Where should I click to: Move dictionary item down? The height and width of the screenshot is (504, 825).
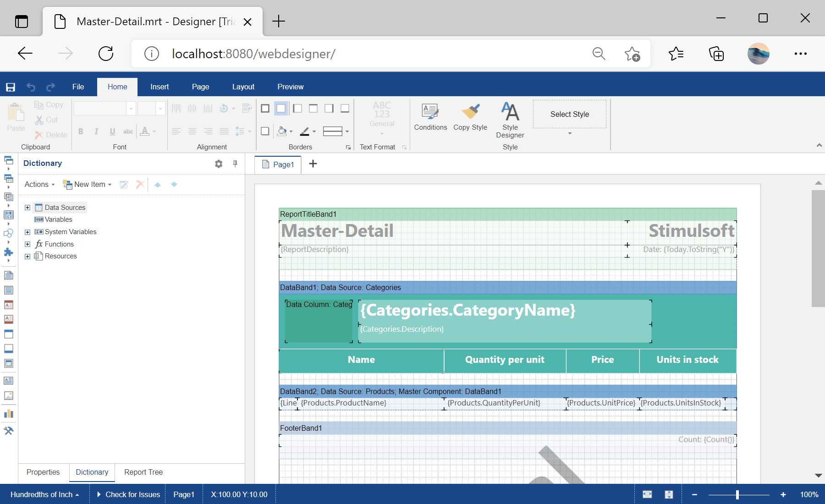[x=174, y=185]
